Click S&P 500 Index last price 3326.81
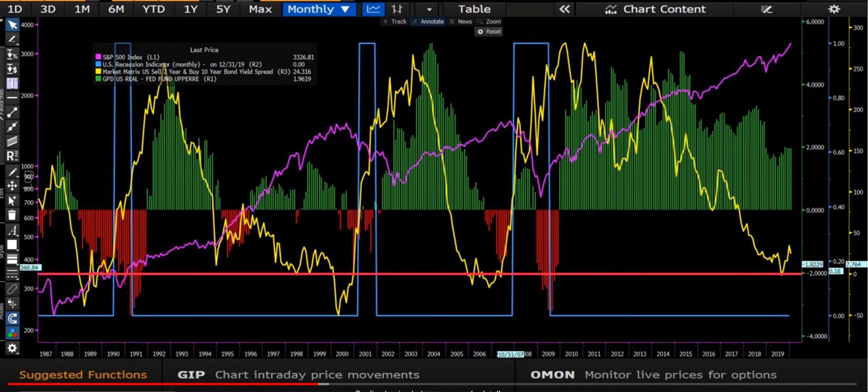Viewport: 868px width, 392px height. coord(303,57)
